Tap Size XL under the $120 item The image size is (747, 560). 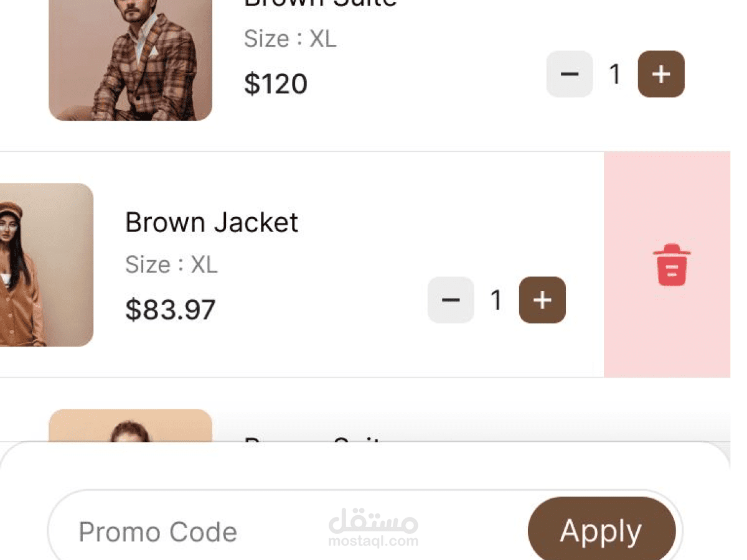[x=290, y=39]
